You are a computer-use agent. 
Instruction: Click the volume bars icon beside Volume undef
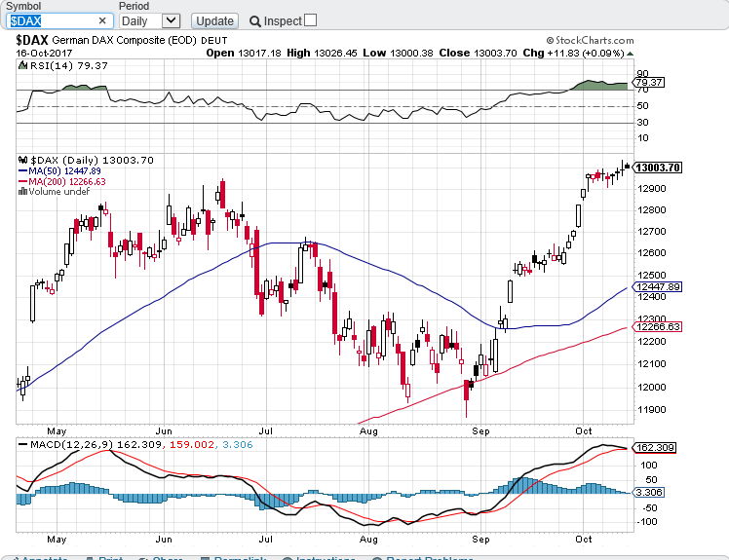[22, 191]
